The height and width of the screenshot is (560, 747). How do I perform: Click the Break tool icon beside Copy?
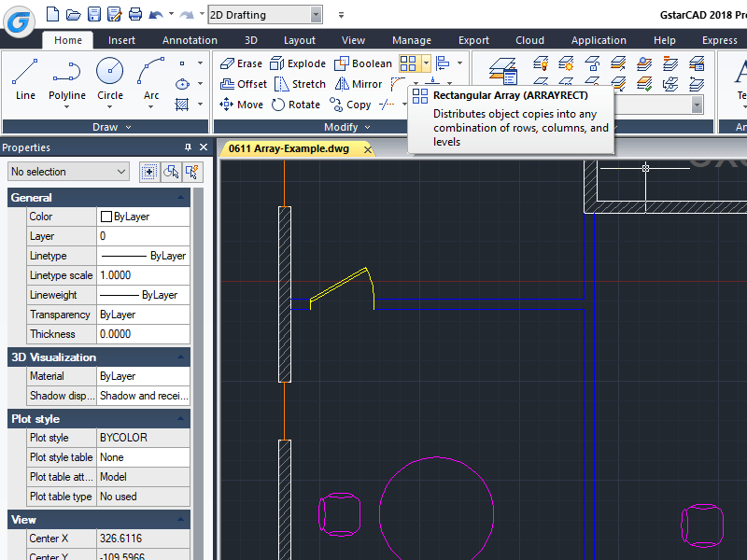click(387, 105)
